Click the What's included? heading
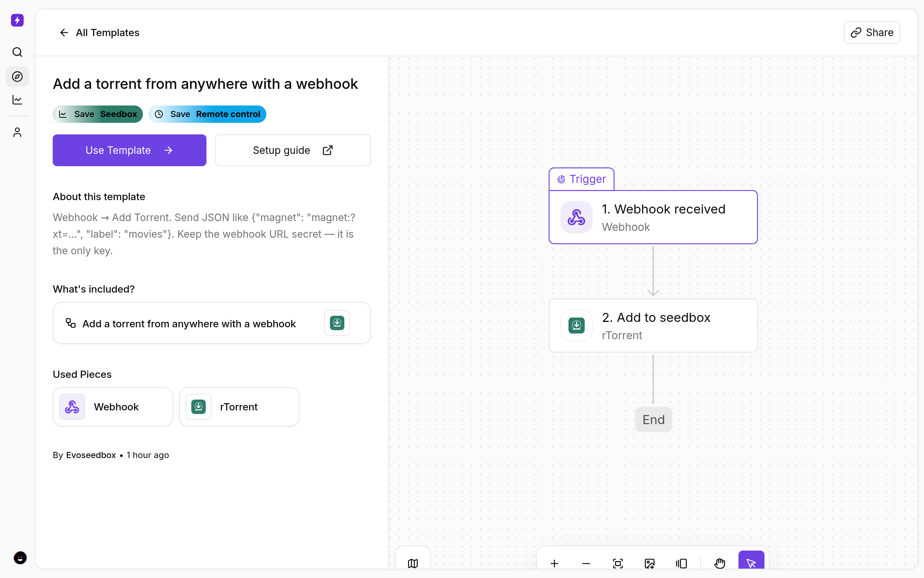Screen dimensions: 924x578 pos(93,289)
